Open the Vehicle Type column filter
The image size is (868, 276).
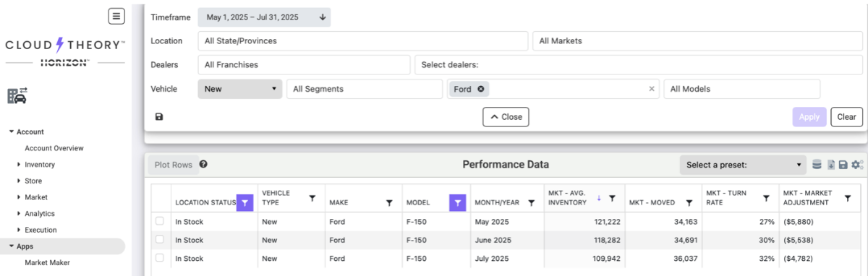pyautogui.click(x=312, y=197)
